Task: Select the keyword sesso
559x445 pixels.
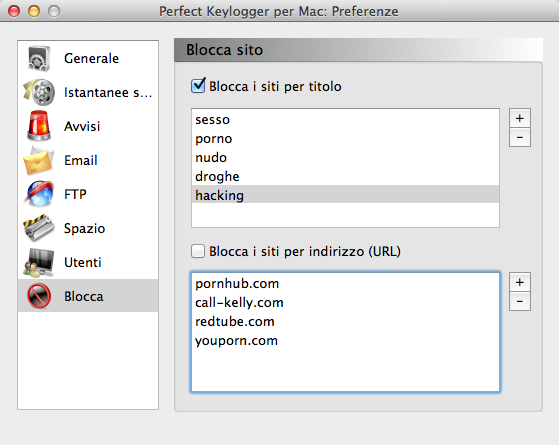Action: [345, 120]
